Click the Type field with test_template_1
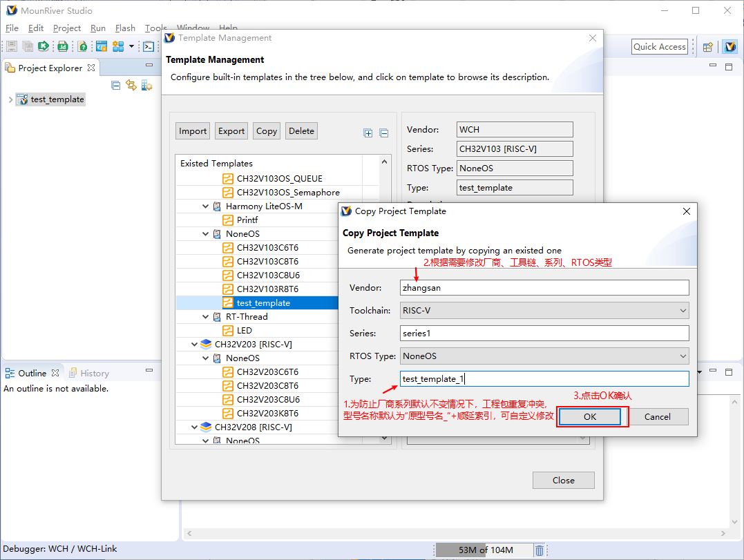 544,379
